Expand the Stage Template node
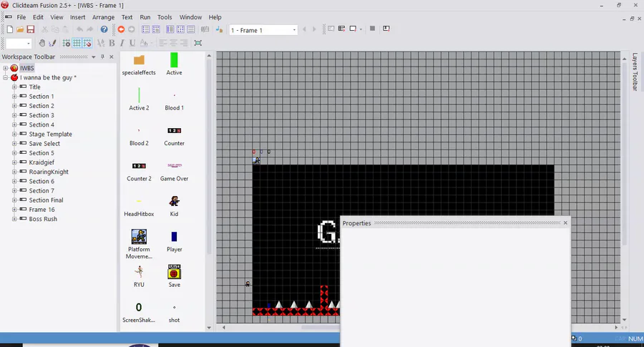Viewport: 644px width, 347px height. 14,135
